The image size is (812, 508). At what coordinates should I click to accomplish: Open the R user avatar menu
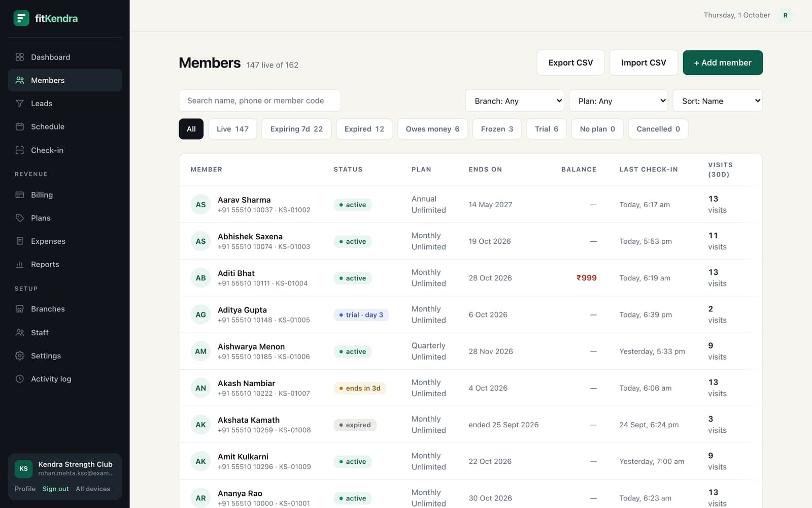click(785, 15)
